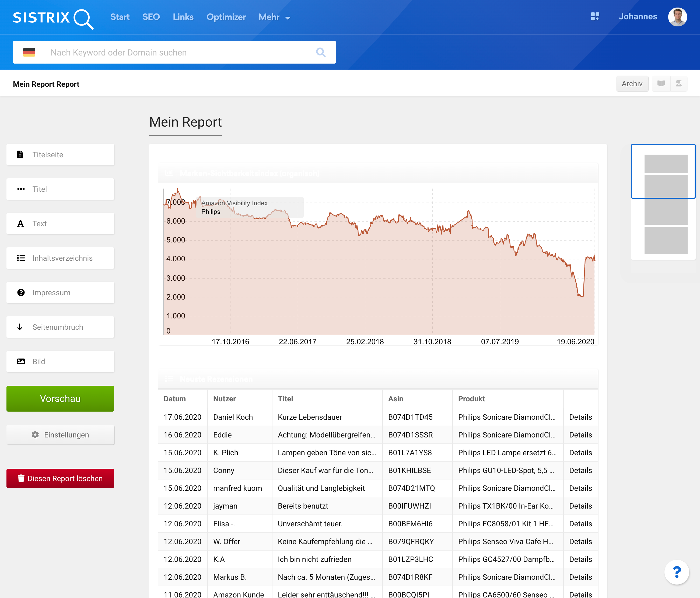Click the blue search magnifier icon
The image size is (700, 598).
tap(321, 53)
